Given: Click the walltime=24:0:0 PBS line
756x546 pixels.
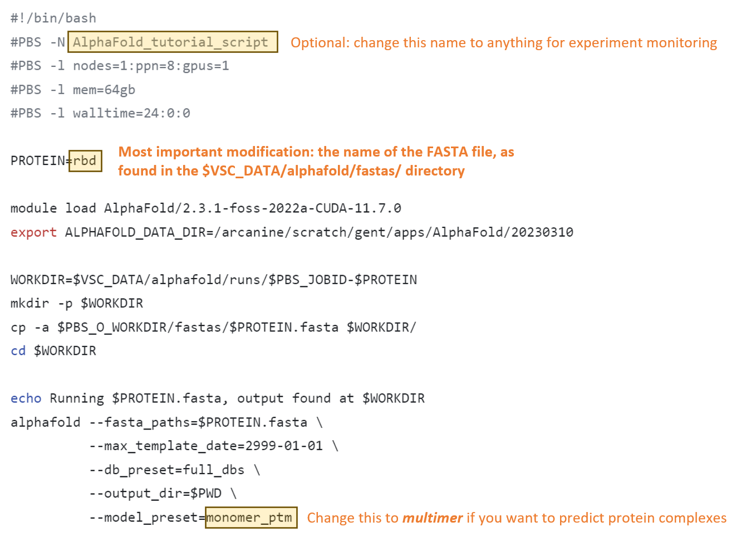Looking at the screenshot, I should tap(100, 114).
